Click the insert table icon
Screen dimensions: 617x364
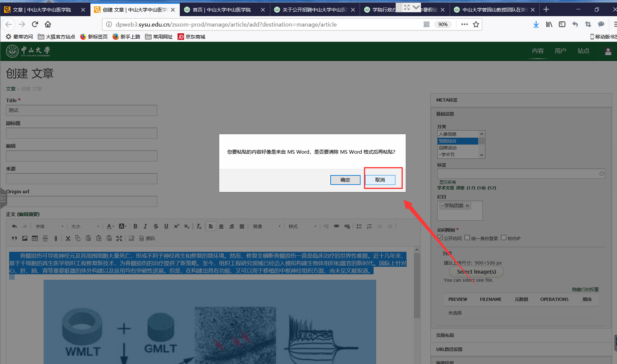pos(35,238)
